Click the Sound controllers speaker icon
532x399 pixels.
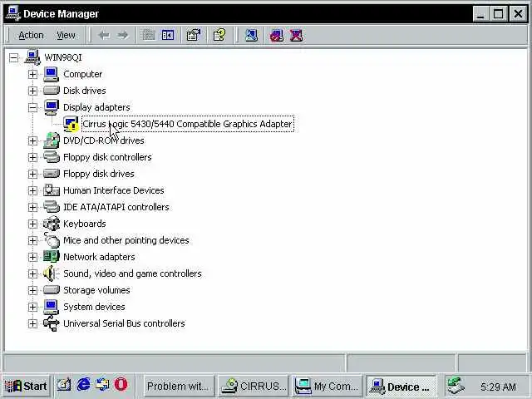click(51, 273)
